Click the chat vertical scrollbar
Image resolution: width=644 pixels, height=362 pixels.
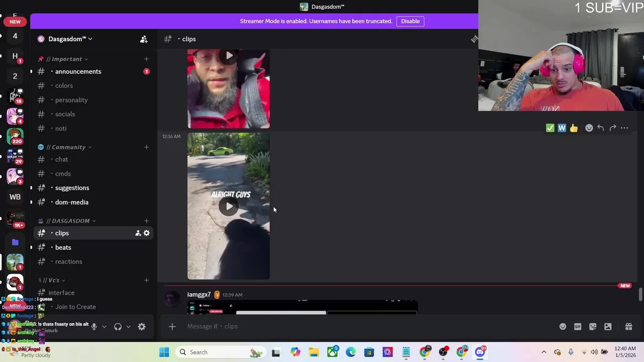[640, 295]
